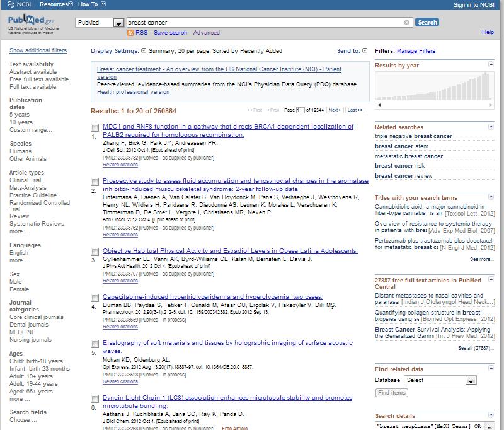Screen dimensions: 504x430
Task: Expand the How To menu
Action: [91, 4]
